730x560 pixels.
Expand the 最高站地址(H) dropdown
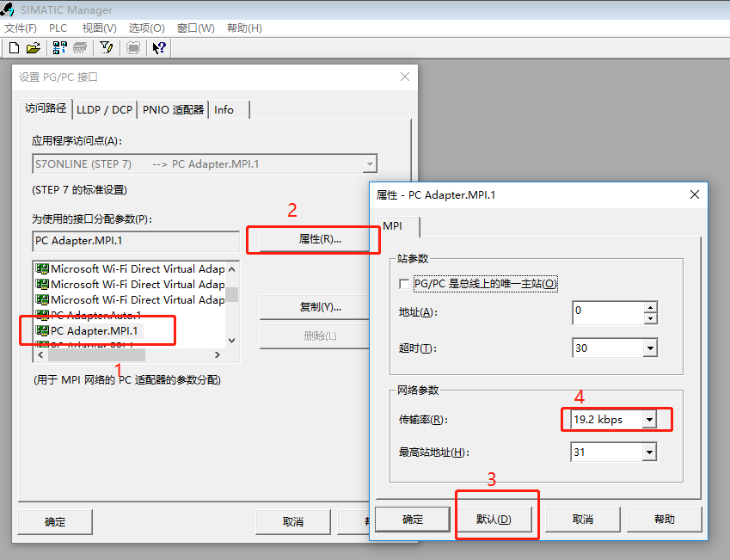click(x=649, y=452)
